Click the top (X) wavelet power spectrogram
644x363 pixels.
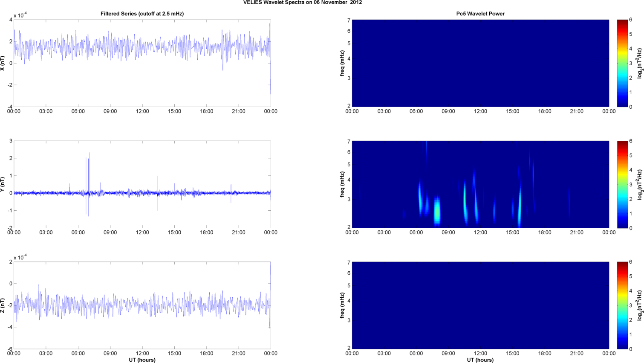pyautogui.click(x=480, y=63)
